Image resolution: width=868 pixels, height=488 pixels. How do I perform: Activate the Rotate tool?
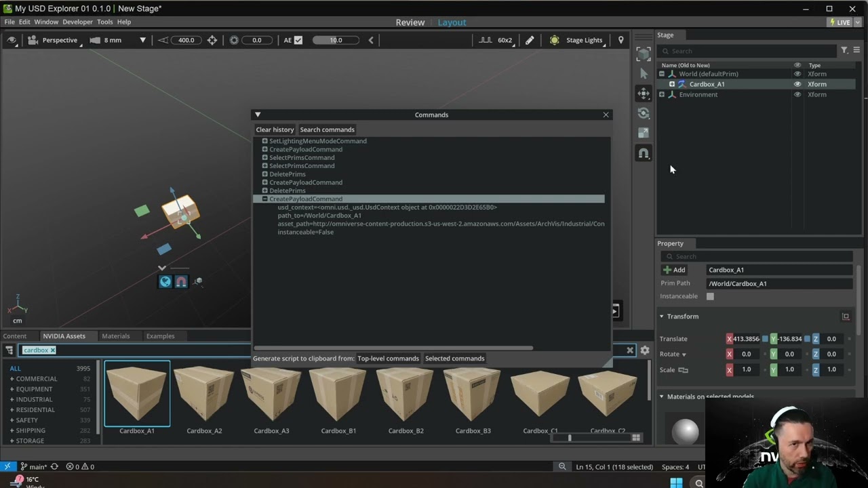tap(644, 113)
